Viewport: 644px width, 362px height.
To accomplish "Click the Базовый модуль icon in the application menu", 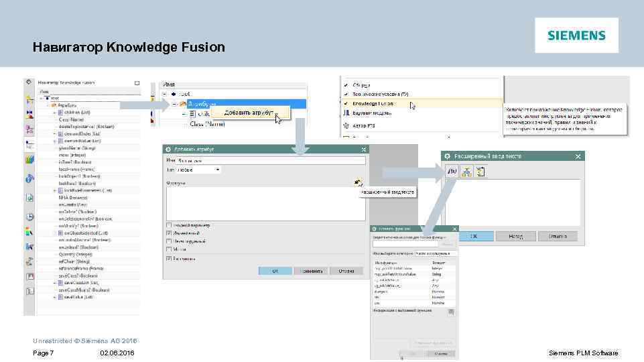I will coord(346,113).
